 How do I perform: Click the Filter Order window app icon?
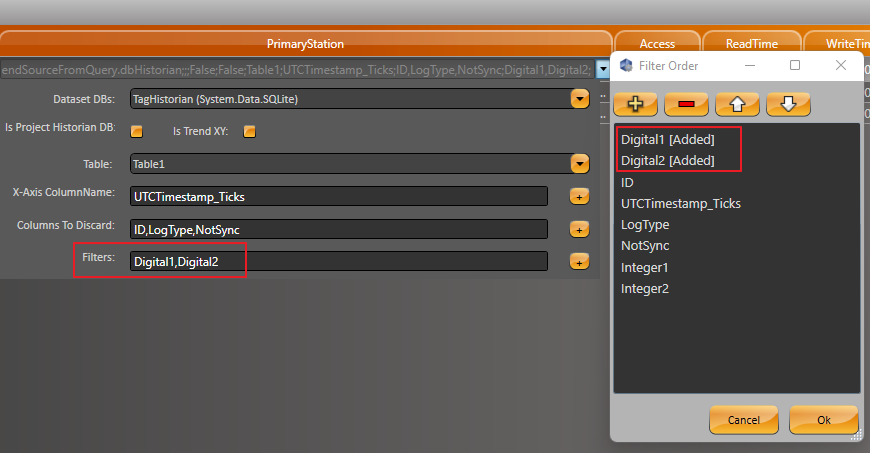pyautogui.click(x=627, y=66)
